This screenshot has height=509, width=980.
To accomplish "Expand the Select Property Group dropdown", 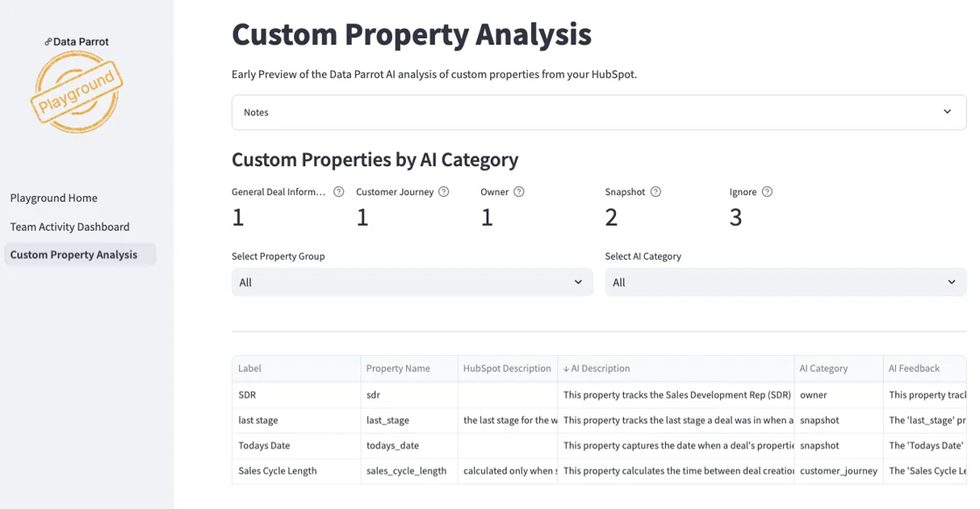I will pyautogui.click(x=411, y=282).
